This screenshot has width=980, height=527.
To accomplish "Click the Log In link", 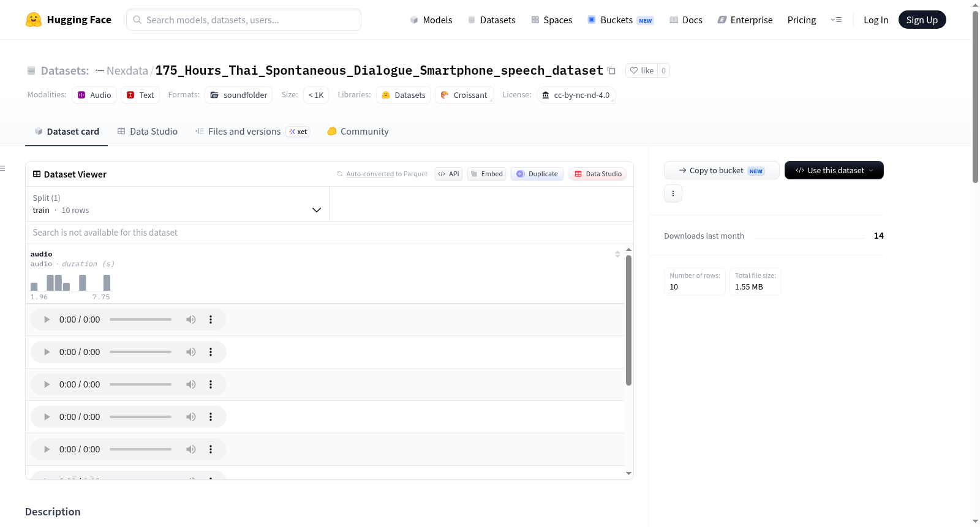I will click(x=876, y=20).
